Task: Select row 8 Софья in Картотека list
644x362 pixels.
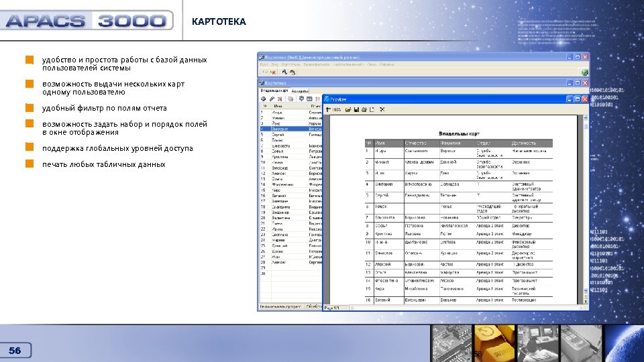Action: (291, 151)
